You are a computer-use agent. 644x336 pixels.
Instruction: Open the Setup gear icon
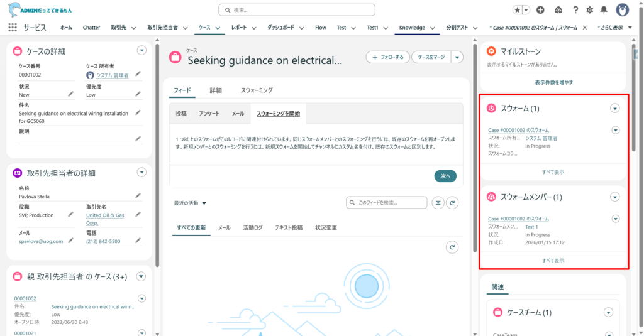[589, 10]
